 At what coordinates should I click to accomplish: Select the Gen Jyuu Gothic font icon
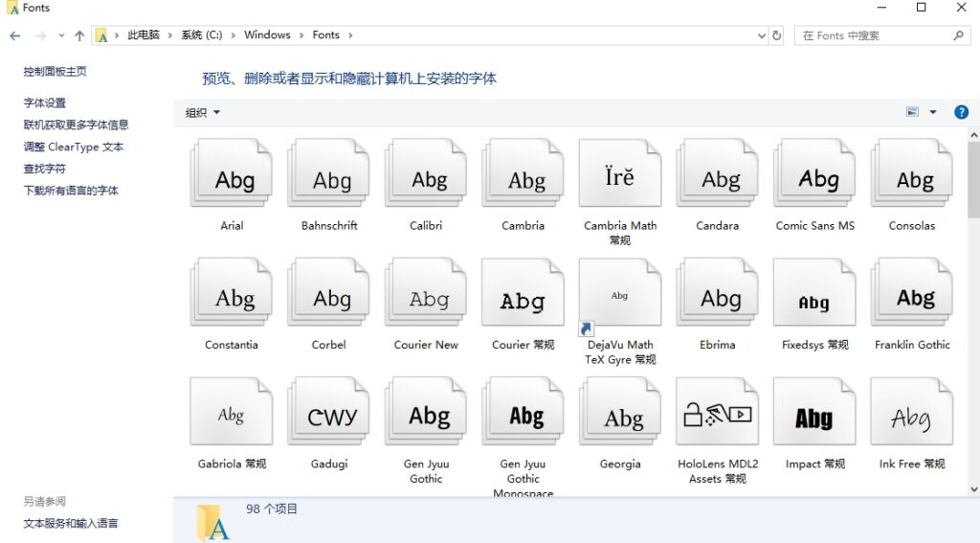tap(426, 411)
